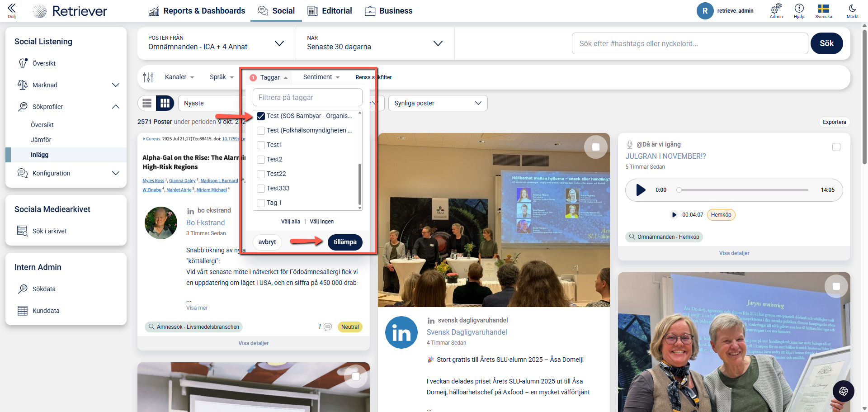Viewport: 868px width, 412px height.
Task: Open Visa detaljer on Hemköp post
Action: coord(734,253)
